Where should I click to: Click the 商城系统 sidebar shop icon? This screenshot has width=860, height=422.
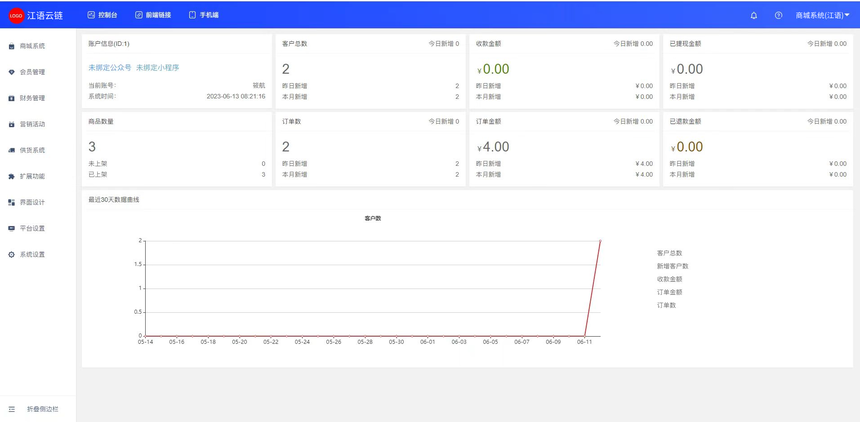(11, 46)
